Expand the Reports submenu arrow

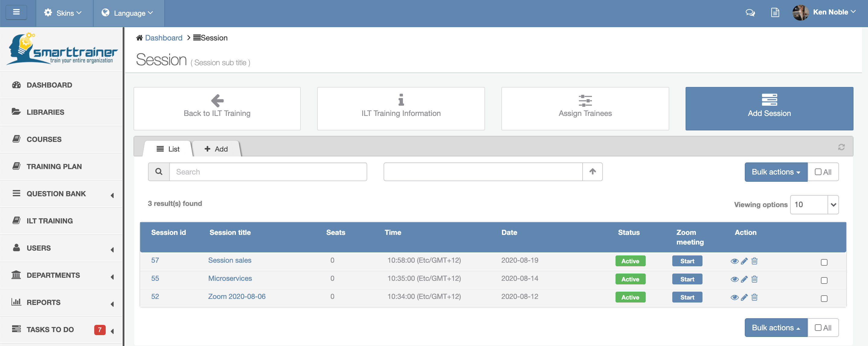pos(112,304)
